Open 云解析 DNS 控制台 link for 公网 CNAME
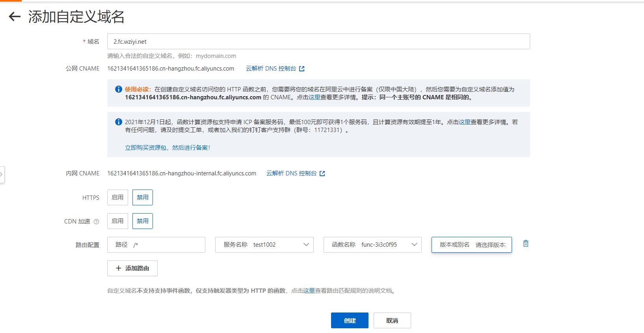 pos(271,69)
